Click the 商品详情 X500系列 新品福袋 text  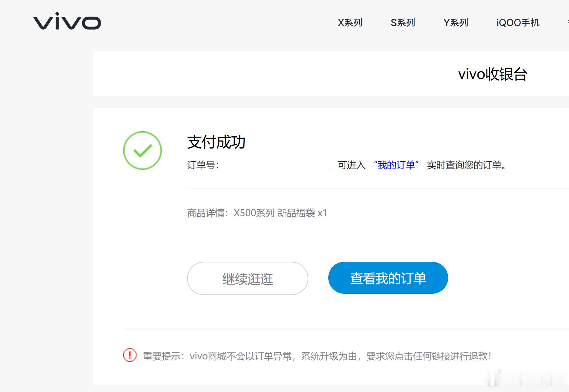point(257,213)
